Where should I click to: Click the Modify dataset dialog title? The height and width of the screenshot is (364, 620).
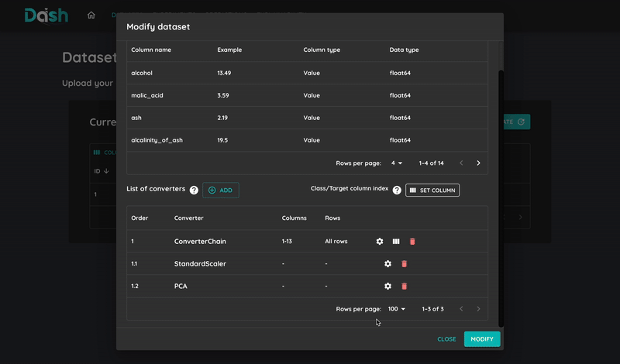click(158, 26)
